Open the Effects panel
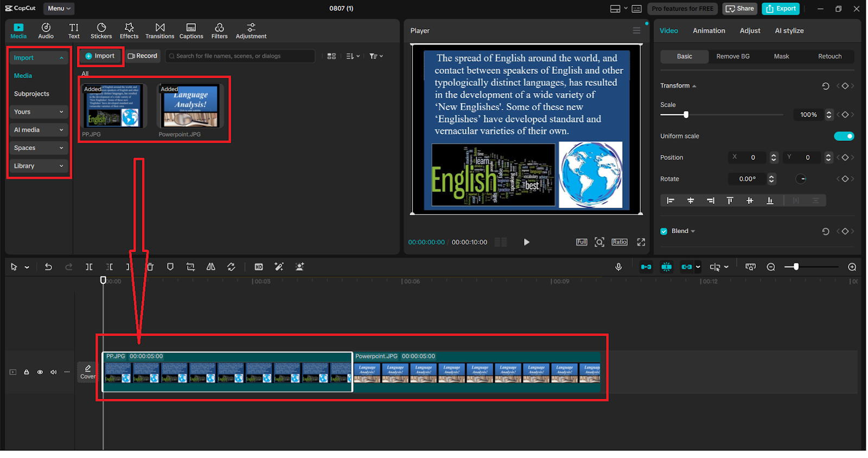The image size is (868, 458). tap(129, 31)
